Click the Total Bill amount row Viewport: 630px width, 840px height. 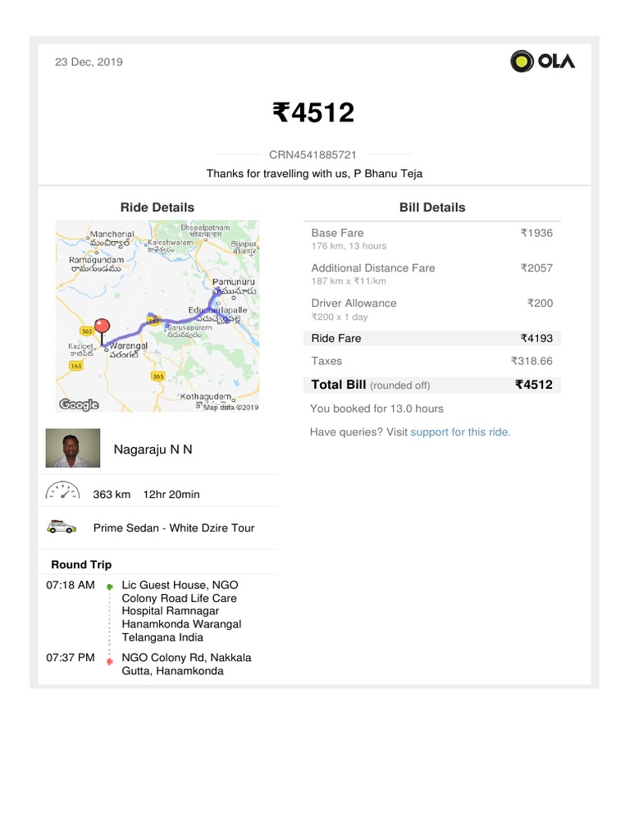[431, 385]
